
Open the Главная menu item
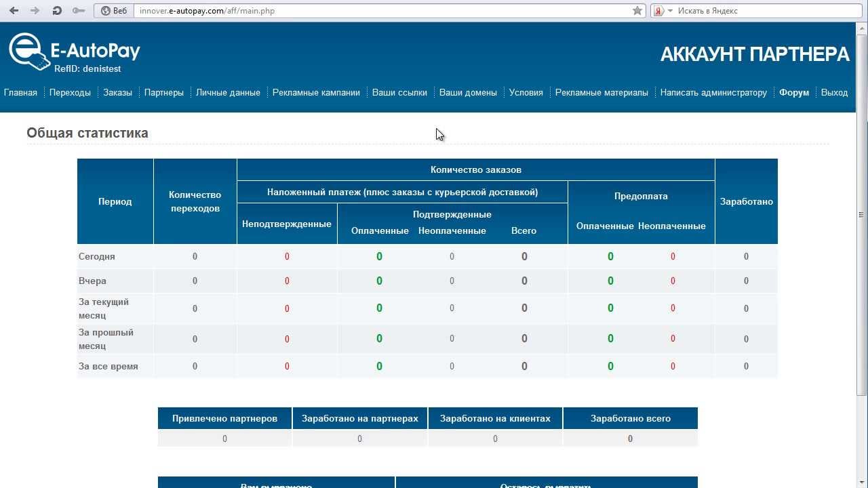[20, 92]
